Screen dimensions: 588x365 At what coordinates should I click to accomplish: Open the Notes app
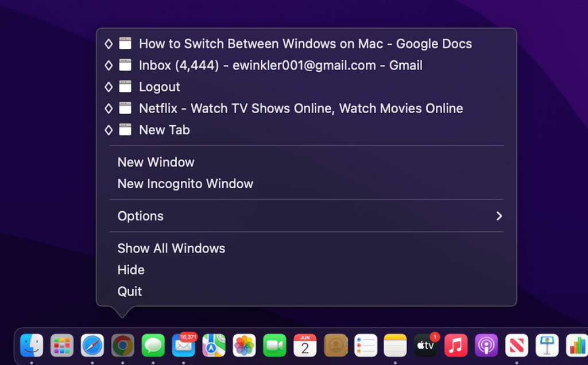click(395, 345)
